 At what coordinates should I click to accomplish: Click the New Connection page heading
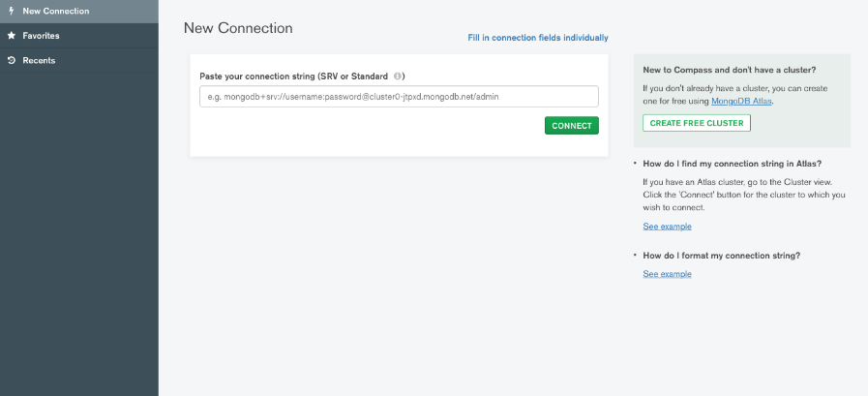tap(238, 28)
